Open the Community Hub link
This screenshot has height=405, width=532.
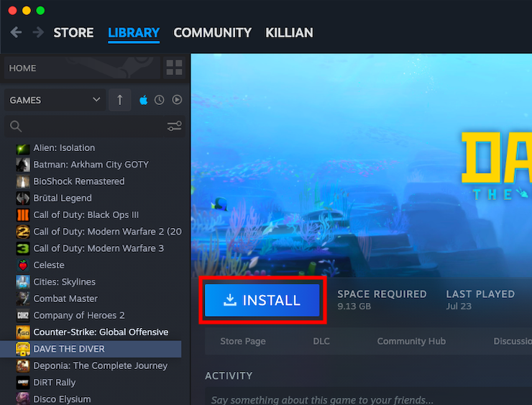pyautogui.click(x=411, y=341)
